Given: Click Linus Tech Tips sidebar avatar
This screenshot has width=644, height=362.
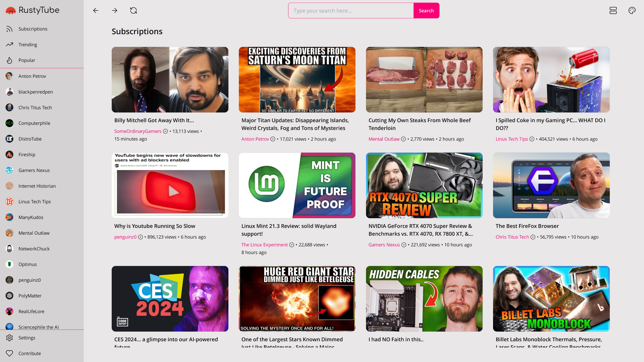Looking at the screenshot, I should [10, 202].
